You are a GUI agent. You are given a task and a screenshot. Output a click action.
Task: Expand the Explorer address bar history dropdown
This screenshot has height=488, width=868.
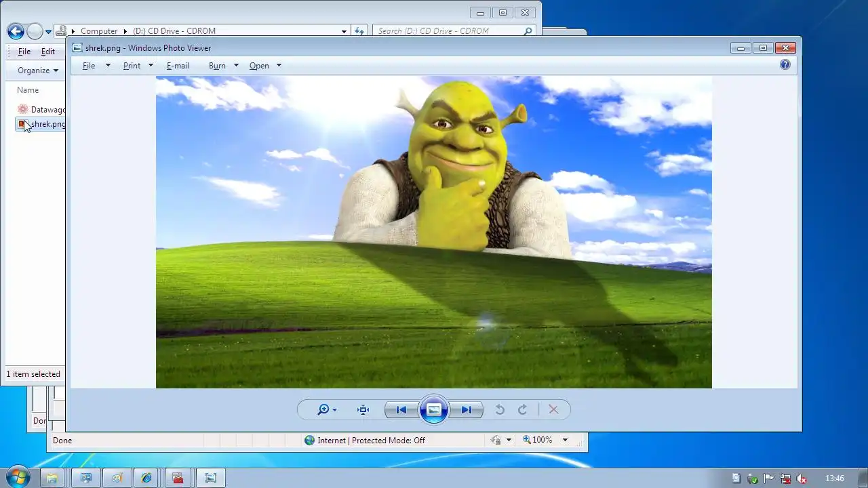344,31
